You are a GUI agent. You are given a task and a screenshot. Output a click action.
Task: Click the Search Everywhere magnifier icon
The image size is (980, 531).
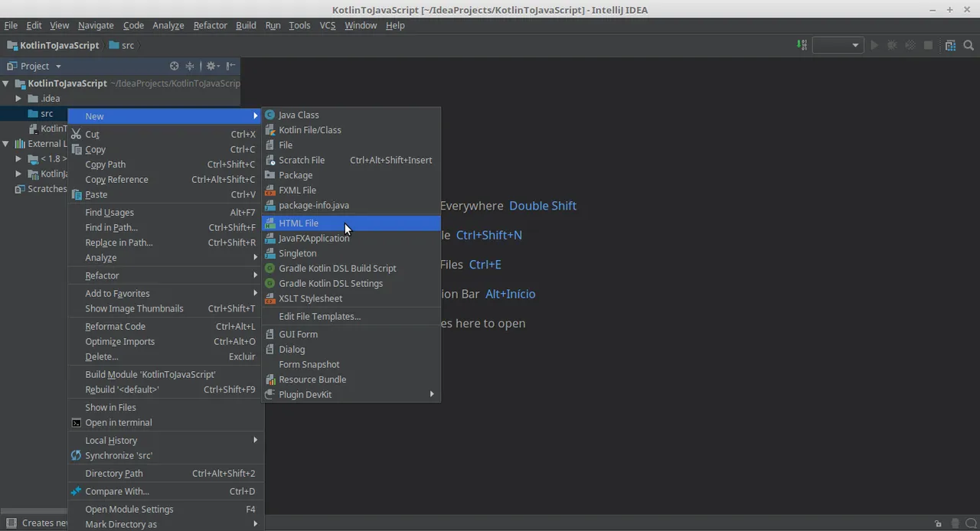(x=969, y=45)
